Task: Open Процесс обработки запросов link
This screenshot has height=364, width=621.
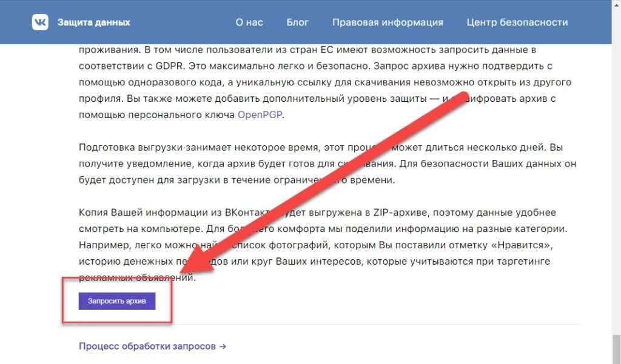Action: click(147, 346)
